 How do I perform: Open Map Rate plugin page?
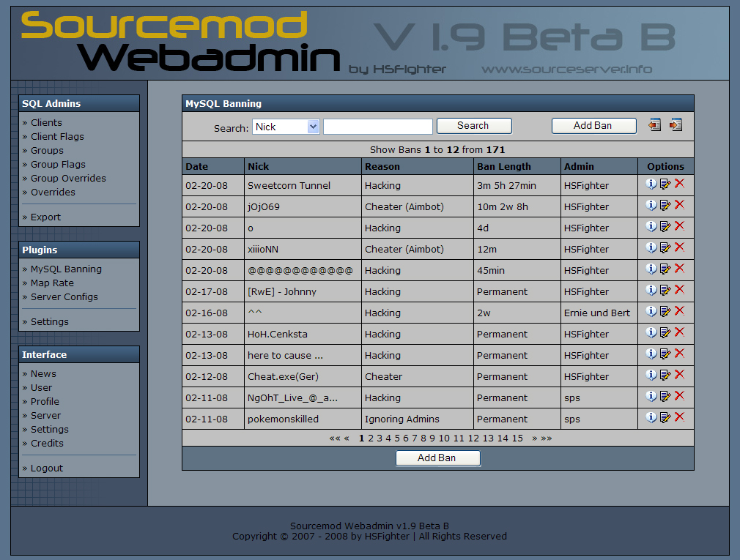click(52, 283)
